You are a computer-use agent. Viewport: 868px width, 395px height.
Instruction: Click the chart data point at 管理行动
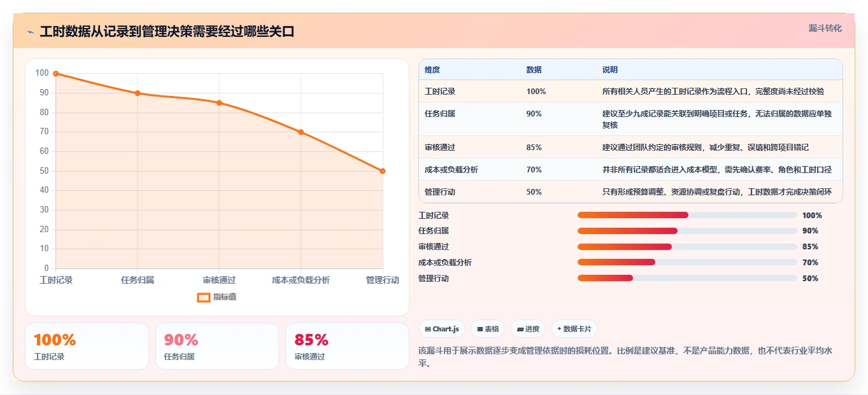click(x=383, y=171)
